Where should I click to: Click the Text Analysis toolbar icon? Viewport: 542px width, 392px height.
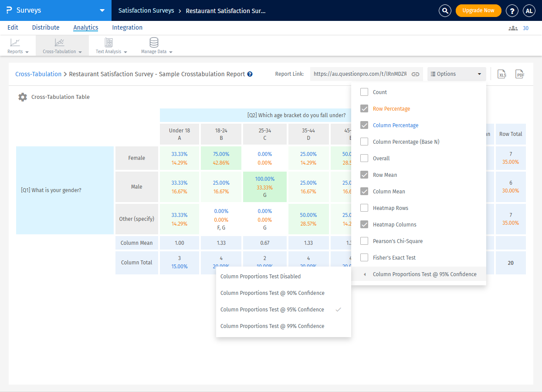tap(108, 43)
